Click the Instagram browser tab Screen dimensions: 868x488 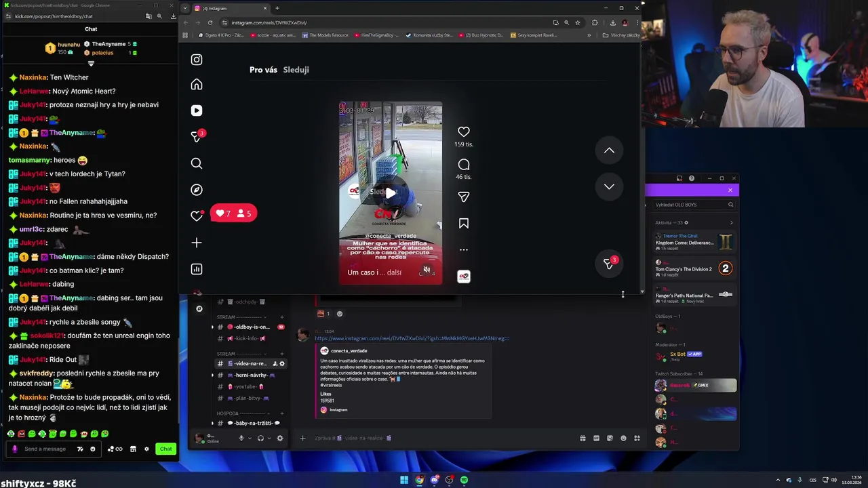click(x=231, y=8)
